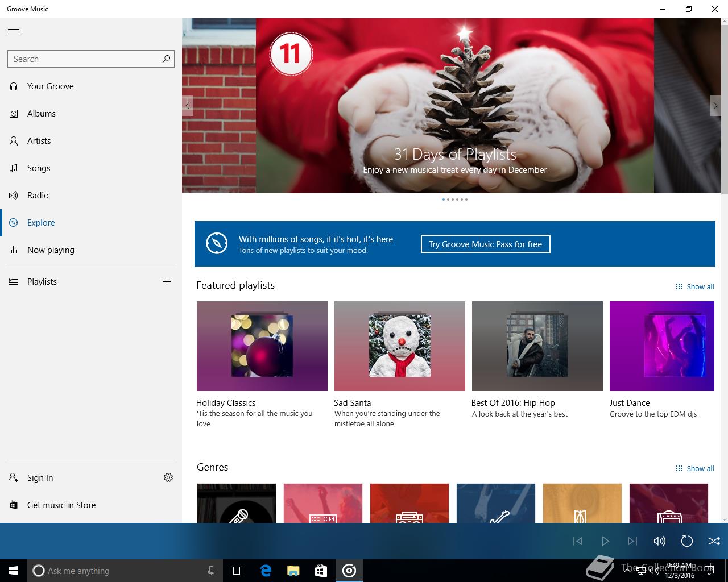Click Groove Music taskbar icon
The width and height of the screenshot is (728, 582).
[x=349, y=571]
